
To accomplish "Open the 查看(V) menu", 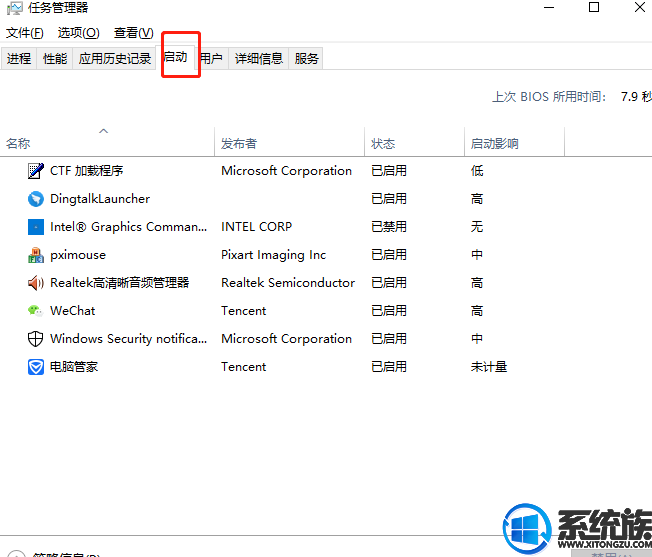I will pos(133,33).
